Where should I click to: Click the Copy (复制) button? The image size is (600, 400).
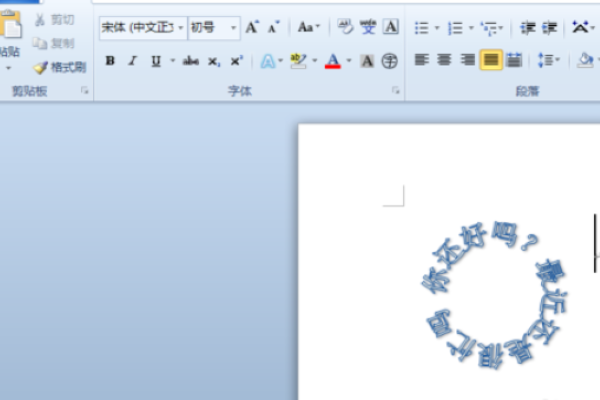pyautogui.click(x=54, y=43)
